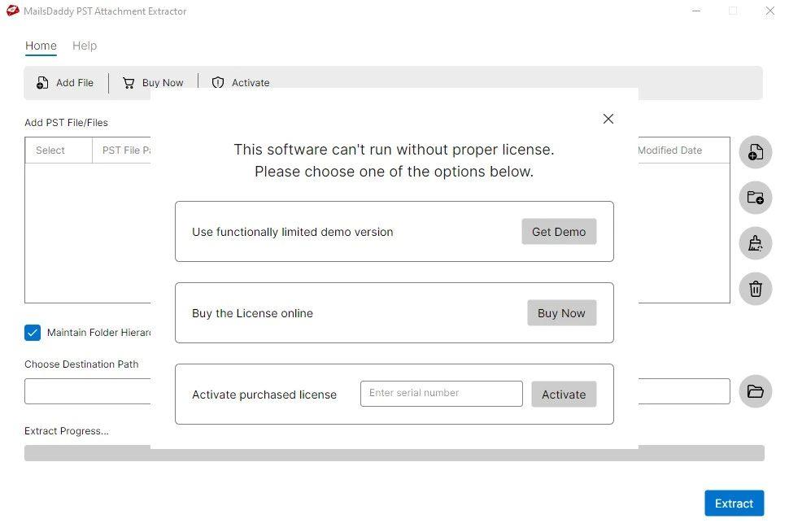Click the round add file icon button
Screen dimensions: 789x532
756,152
